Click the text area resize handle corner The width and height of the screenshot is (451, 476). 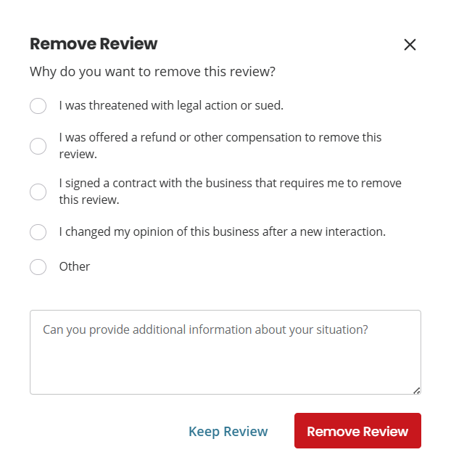(x=416, y=390)
